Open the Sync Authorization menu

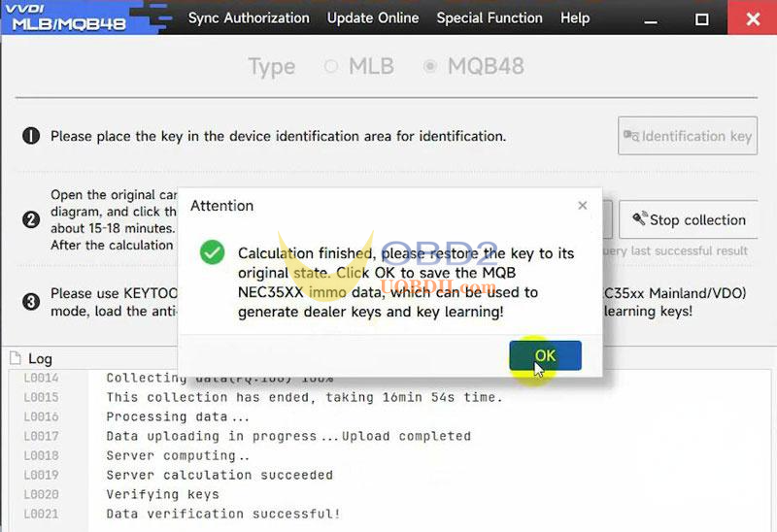pyautogui.click(x=249, y=18)
